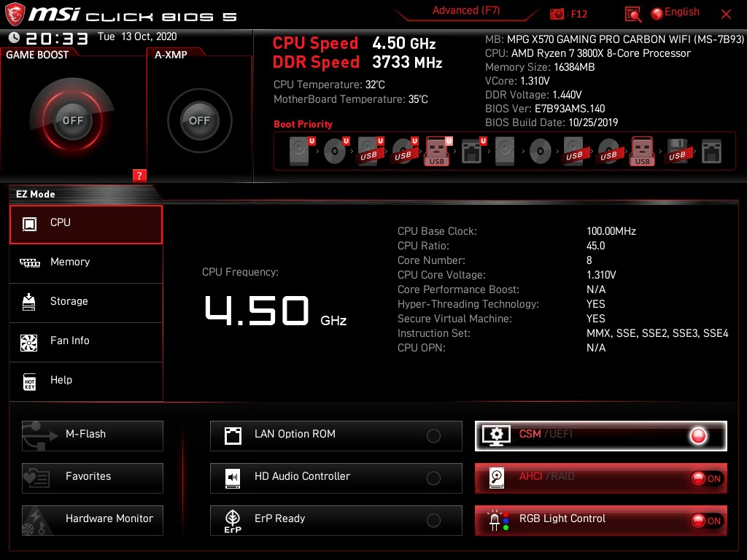Click the Fan Info fan icon

(x=29, y=343)
